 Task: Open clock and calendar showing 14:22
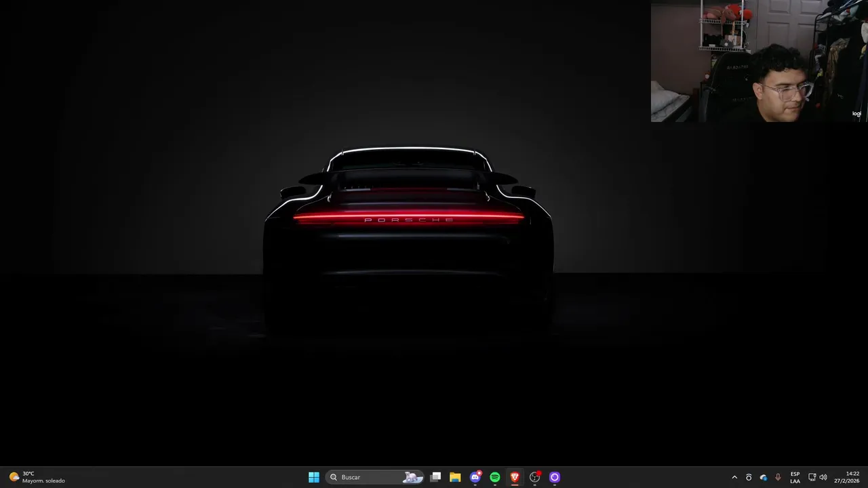pos(847,477)
